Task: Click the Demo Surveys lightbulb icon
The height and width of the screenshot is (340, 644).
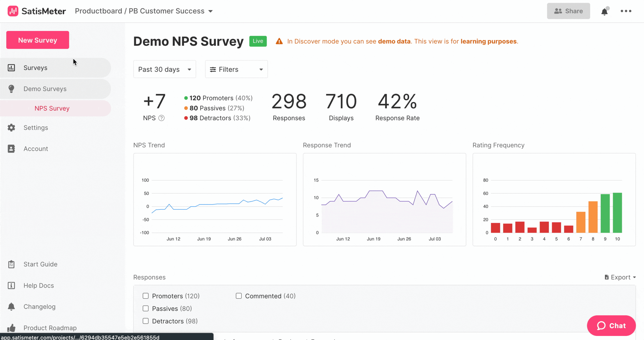Action: (x=11, y=89)
